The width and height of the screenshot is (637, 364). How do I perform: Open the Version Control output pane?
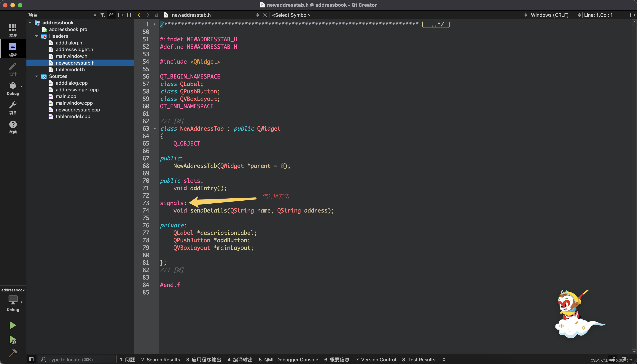pyautogui.click(x=376, y=360)
